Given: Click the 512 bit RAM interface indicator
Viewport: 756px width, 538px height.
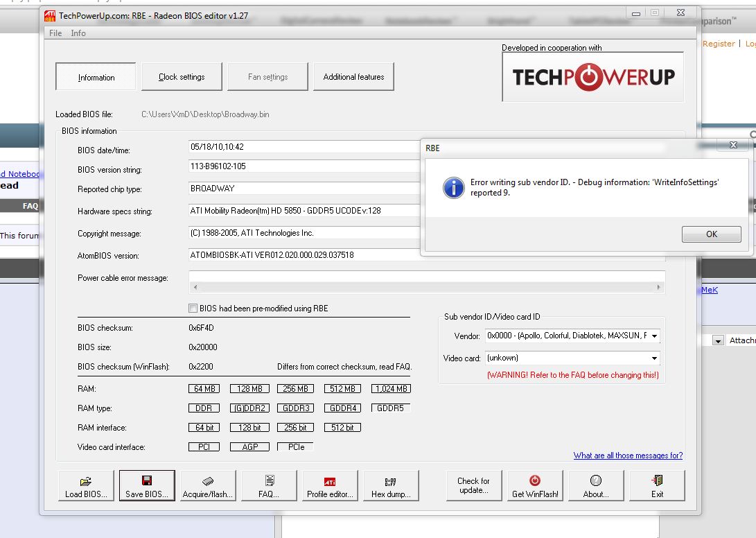Looking at the screenshot, I should [x=342, y=428].
